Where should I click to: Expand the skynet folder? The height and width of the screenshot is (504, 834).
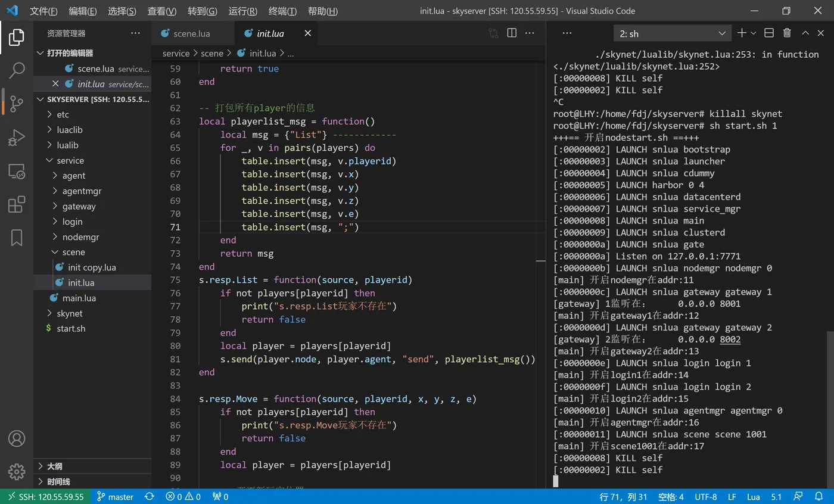[92, 313]
